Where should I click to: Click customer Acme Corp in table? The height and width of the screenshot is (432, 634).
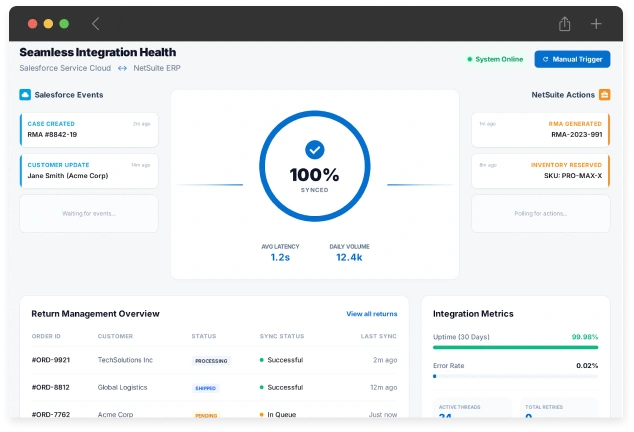tap(115, 415)
